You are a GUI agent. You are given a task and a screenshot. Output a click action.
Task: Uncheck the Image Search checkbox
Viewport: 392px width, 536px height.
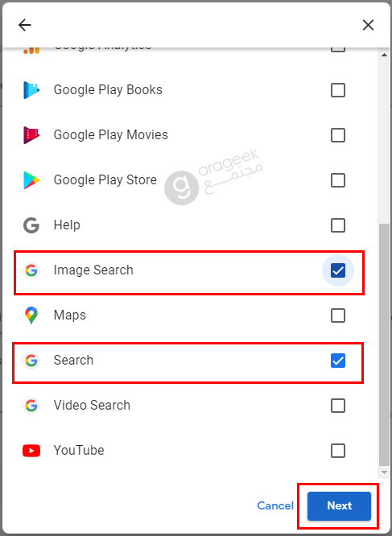[337, 270]
